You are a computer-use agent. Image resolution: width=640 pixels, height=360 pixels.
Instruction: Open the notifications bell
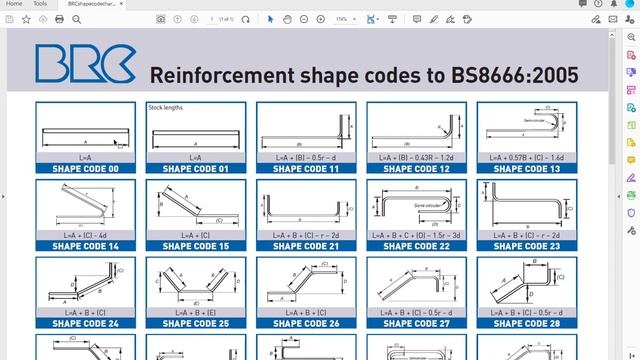click(x=614, y=4)
